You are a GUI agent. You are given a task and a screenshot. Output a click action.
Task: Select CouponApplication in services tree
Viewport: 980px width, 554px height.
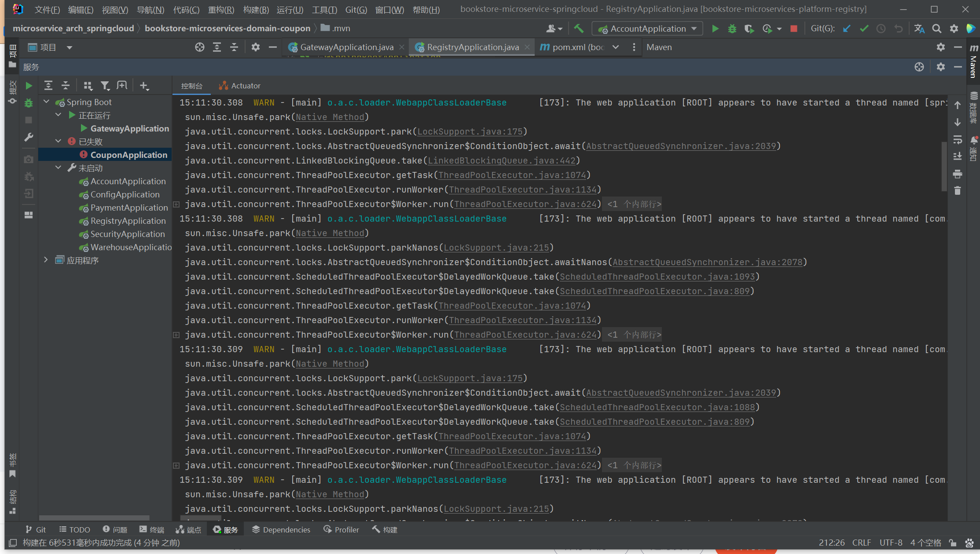pos(128,155)
